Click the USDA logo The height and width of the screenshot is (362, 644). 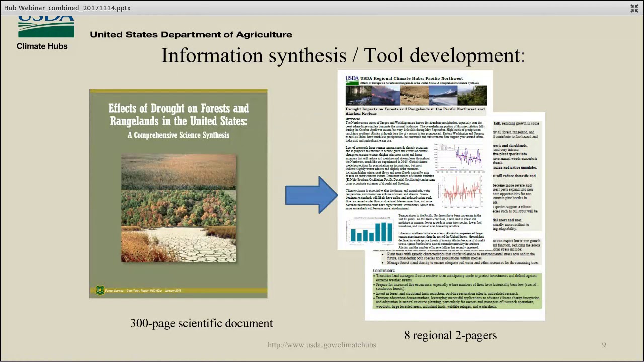(46, 27)
